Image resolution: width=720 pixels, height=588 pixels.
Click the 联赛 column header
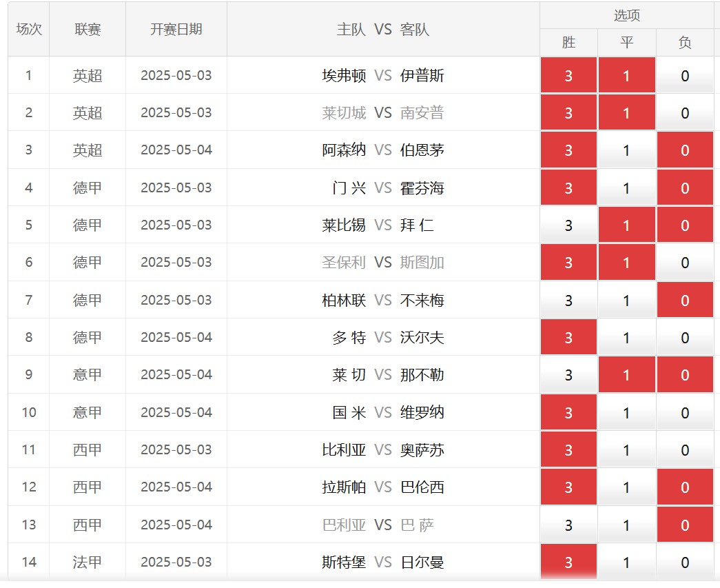pyautogui.click(x=88, y=29)
